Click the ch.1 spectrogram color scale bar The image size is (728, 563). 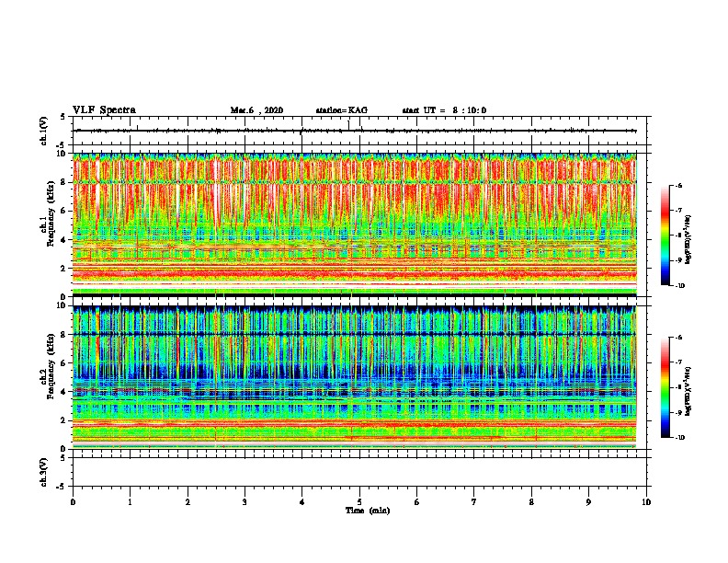(x=665, y=236)
